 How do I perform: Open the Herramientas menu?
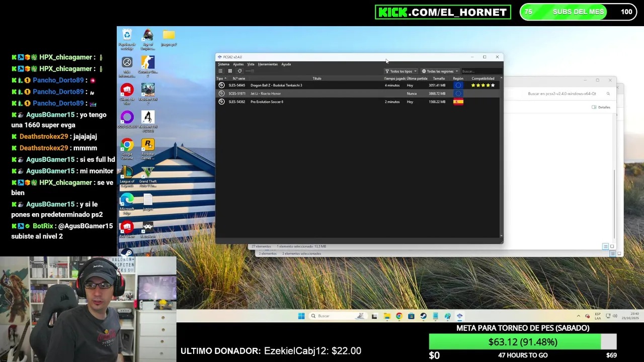(x=268, y=64)
